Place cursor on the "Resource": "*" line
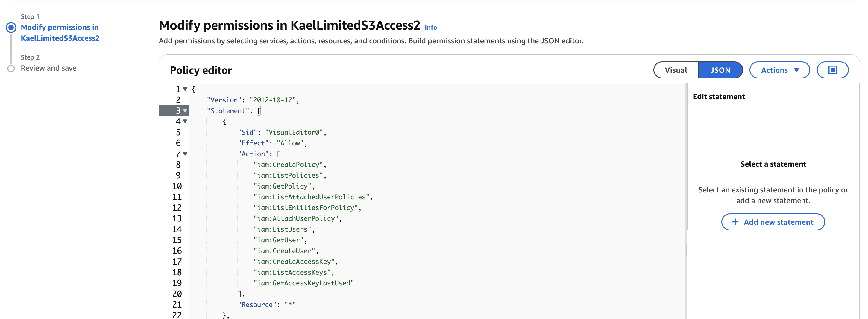Image resolution: width=868 pixels, height=319 pixels. pos(266,305)
